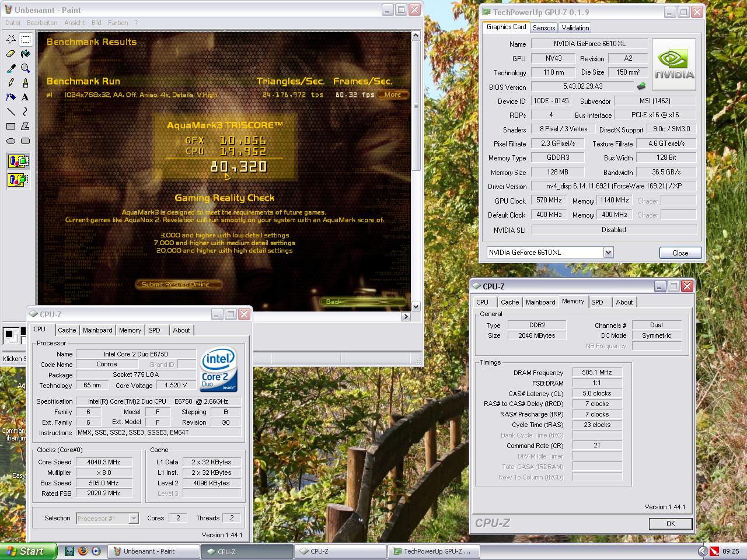Screen dimensions: 747x560
Task: Click the More button on benchmark run
Action: point(392,94)
